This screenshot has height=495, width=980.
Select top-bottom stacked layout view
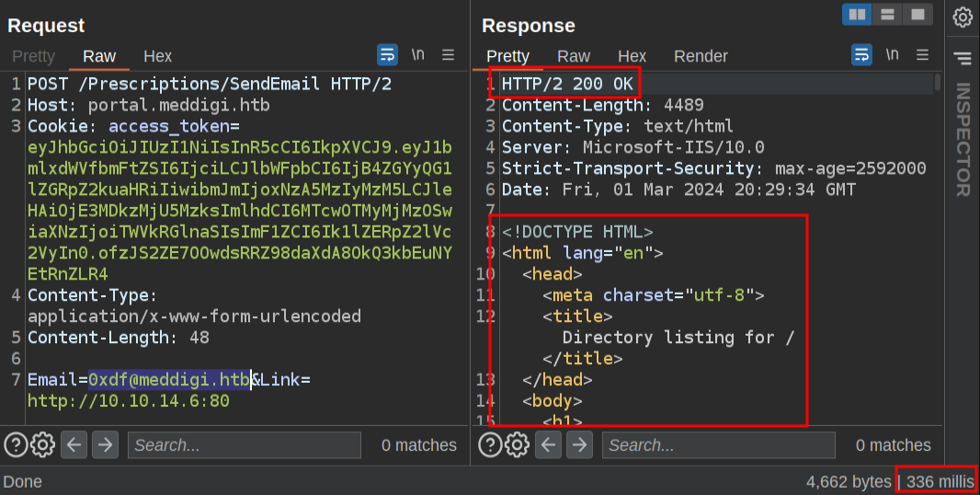click(887, 15)
